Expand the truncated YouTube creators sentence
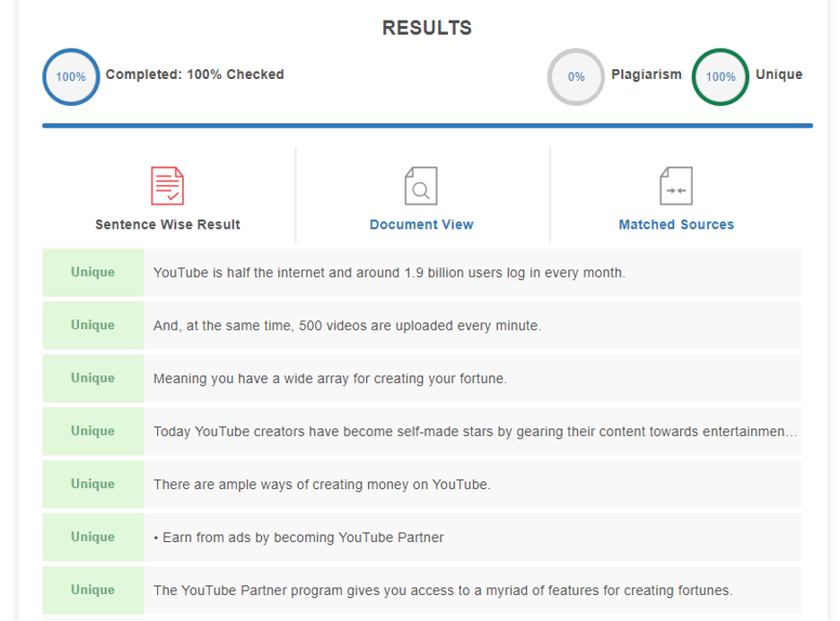 coord(475,432)
